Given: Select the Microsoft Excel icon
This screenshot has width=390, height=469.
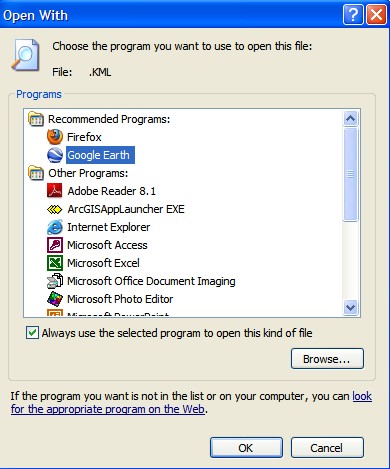Looking at the screenshot, I should click(x=55, y=263).
